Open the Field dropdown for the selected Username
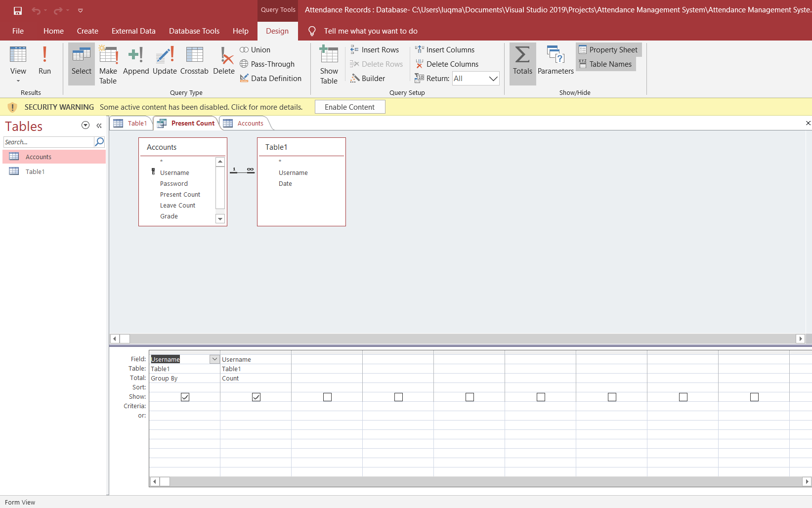Image resolution: width=812 pixels, height=508 pixels. pyautogui.click(x=214, y=359)
